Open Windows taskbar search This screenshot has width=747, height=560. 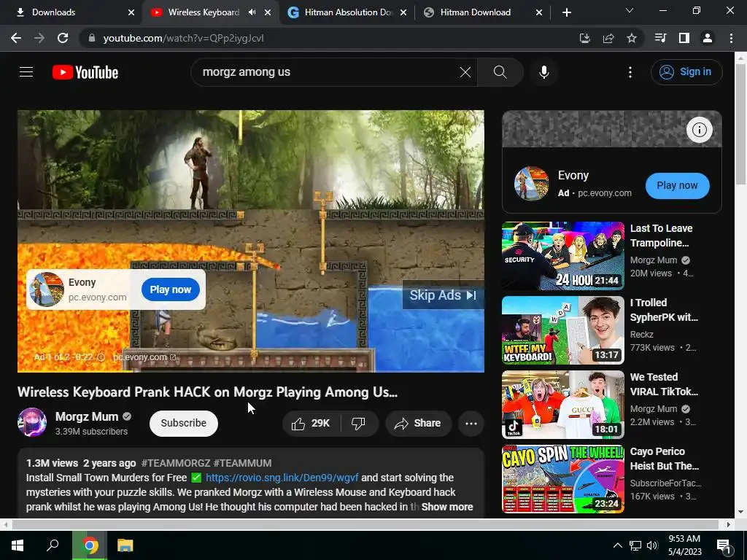pos(53,545)
